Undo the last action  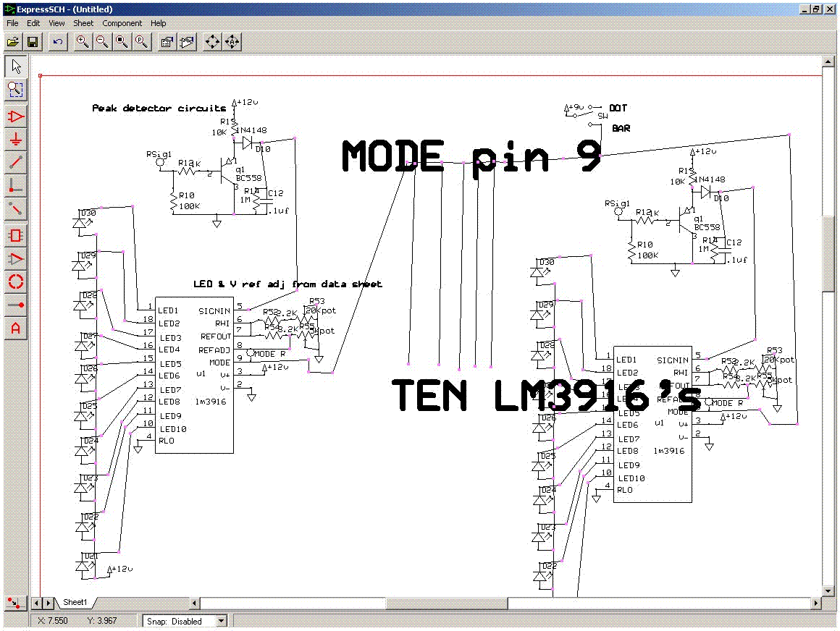click(x=58, y=42)
